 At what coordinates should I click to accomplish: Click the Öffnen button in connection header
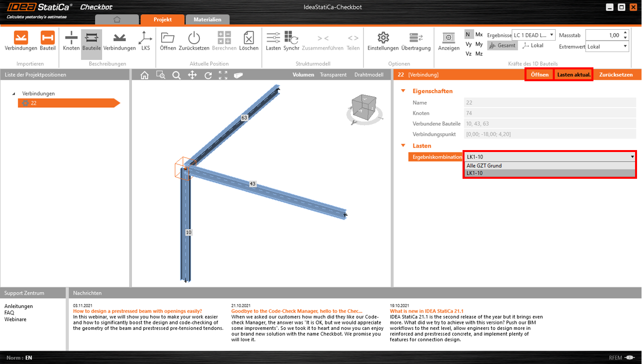pos(540,75)
